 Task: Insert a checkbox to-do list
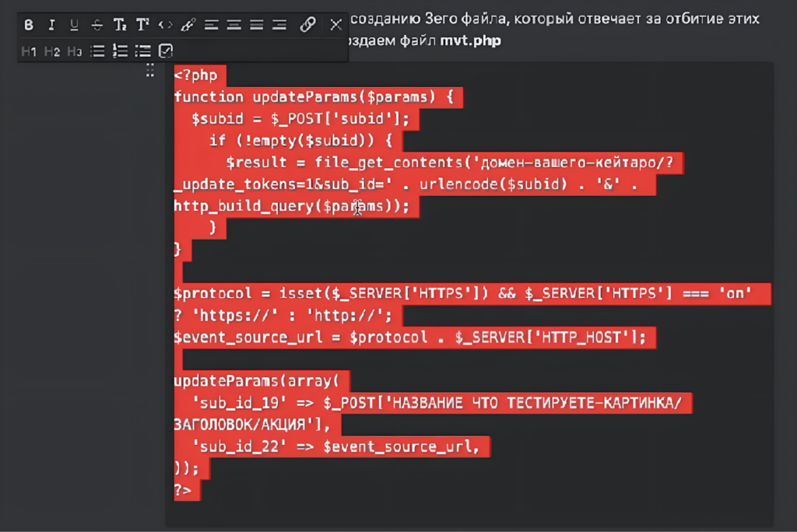[166, 51]
